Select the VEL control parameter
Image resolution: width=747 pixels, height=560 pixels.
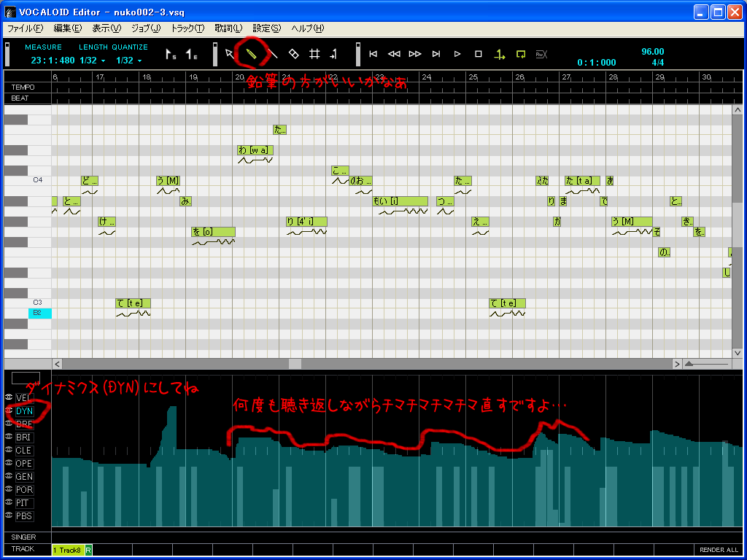[24, 397]
